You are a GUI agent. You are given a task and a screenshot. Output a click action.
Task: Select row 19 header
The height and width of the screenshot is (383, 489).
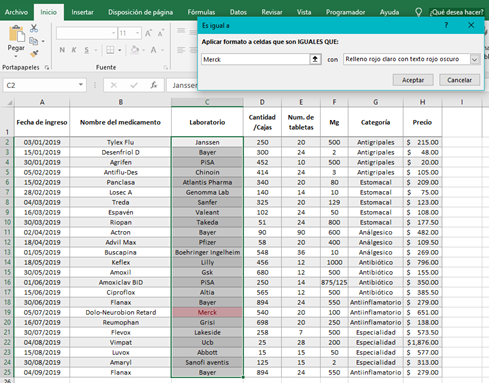pyautogui.click(x=7, y=312)
